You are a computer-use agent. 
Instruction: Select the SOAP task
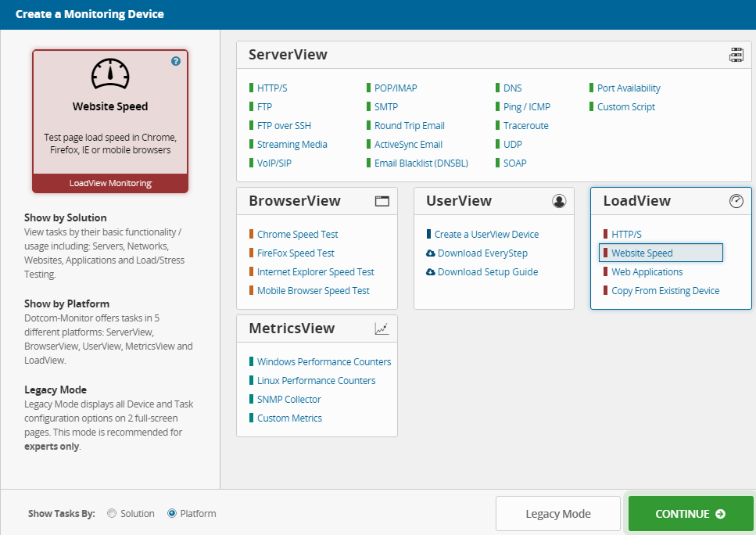click(x=515, y=163)
